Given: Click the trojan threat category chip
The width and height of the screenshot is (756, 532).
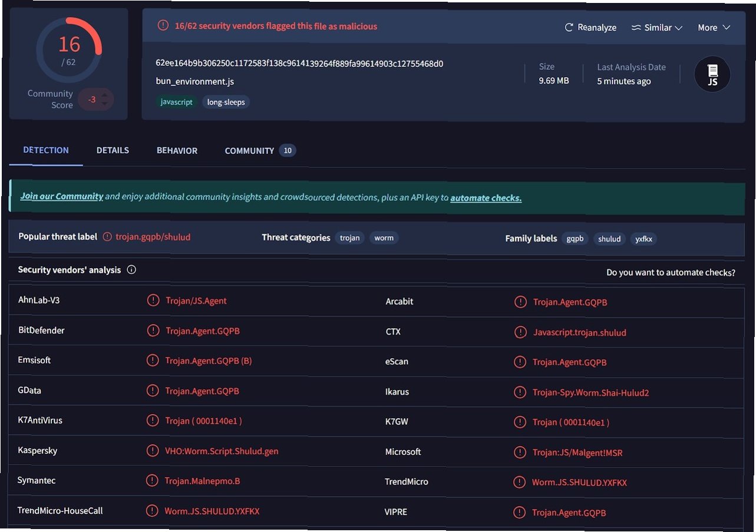Looking at the screenshot, I should pos(349,238).
